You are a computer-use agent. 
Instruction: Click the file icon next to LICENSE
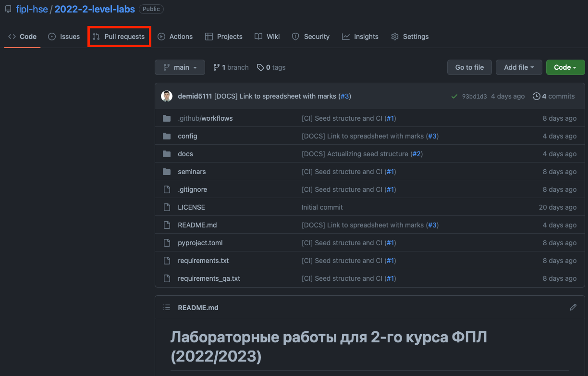coord(167,207)
